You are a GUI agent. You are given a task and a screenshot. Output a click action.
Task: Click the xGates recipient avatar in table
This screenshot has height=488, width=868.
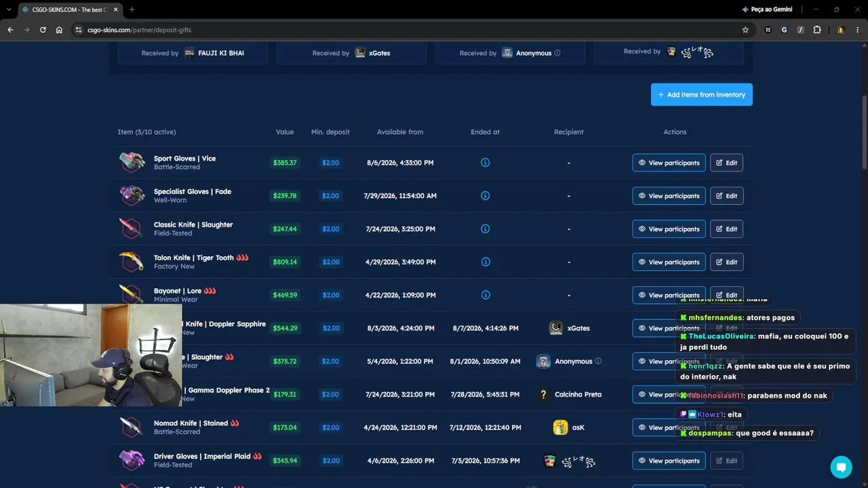coord(556,328)
